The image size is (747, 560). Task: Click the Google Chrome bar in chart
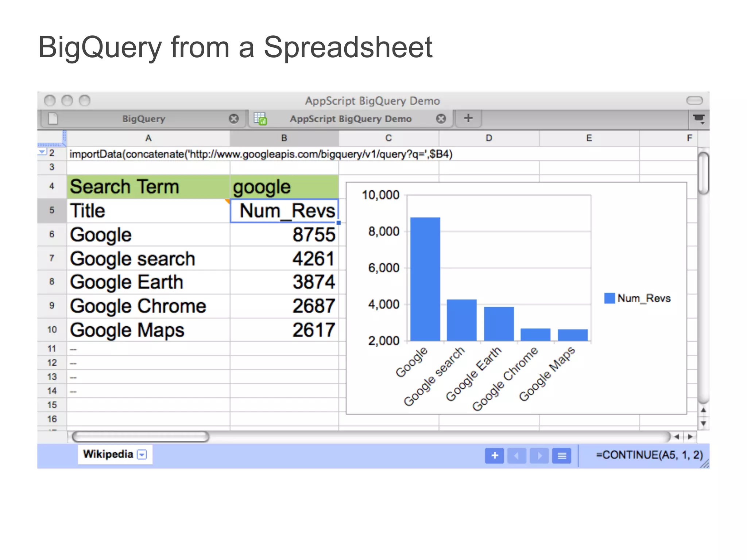click(x=535, y=335)
